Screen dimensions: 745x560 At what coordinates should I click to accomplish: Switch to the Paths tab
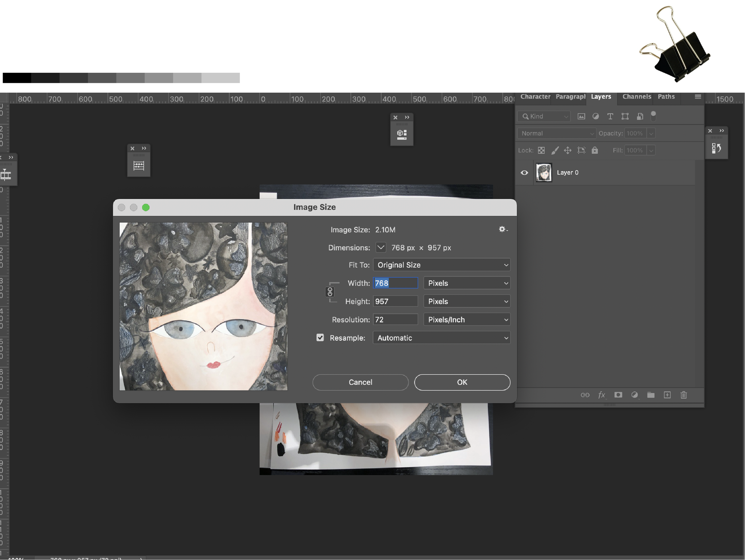click(666, 97)
